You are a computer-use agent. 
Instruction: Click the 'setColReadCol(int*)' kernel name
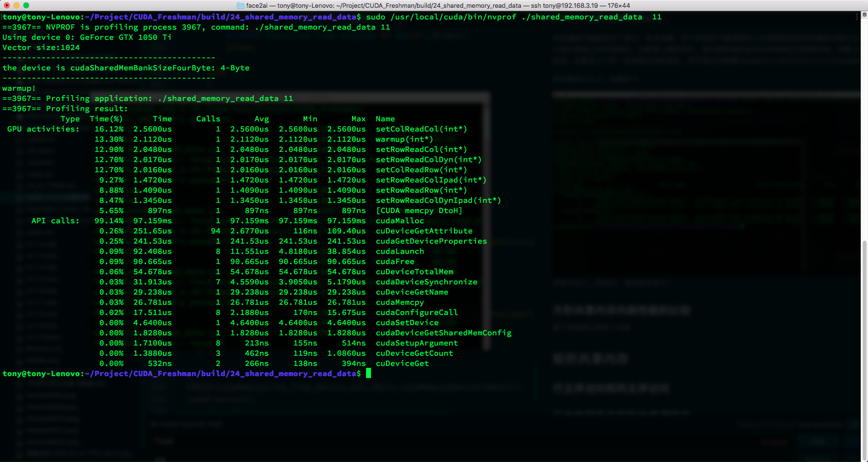[x=421, y=129]
